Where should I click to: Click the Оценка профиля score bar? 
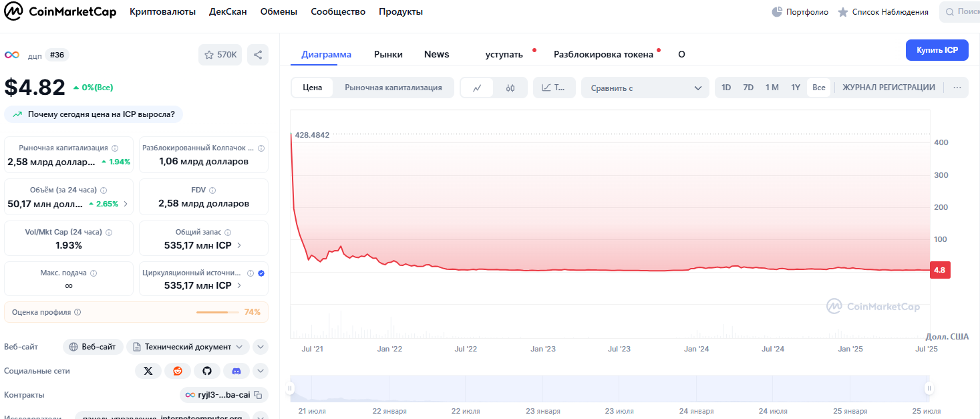[217, 312]
